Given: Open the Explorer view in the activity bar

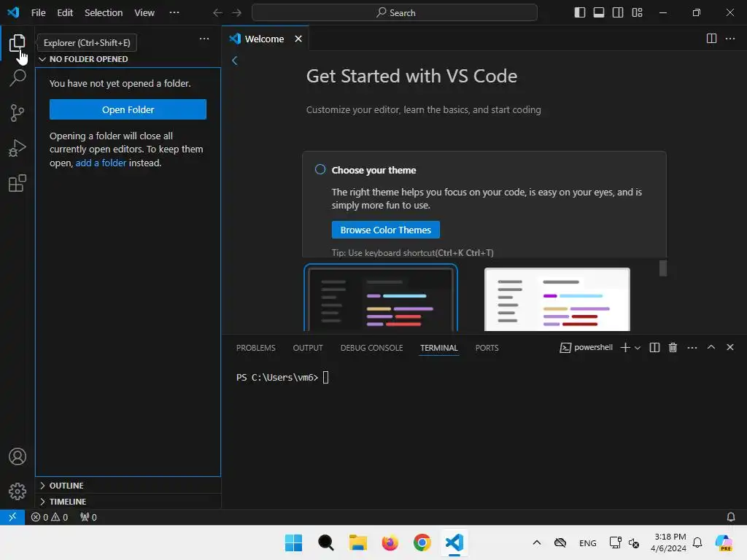Looking at the screenshot, I should click(x=18, y=43).
